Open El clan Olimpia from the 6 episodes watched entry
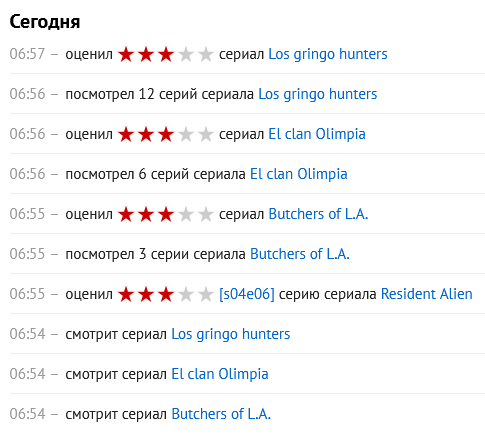 coord(299,174)
